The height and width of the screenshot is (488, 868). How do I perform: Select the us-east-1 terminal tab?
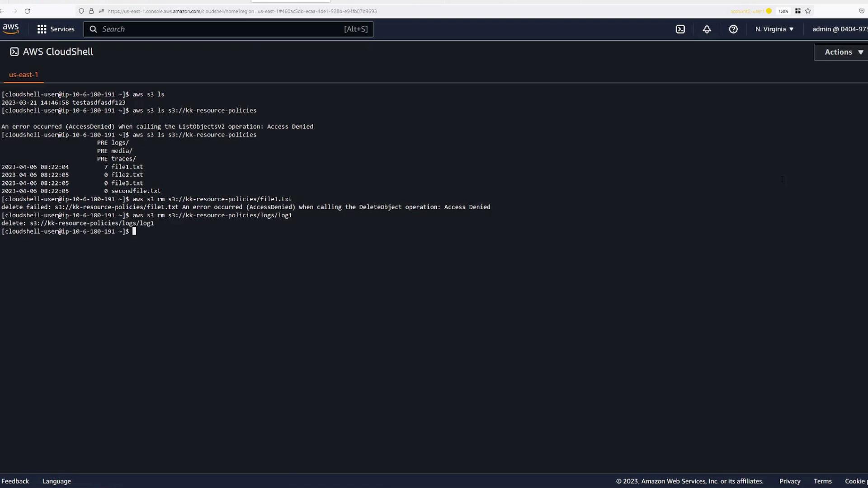[24, 75]
